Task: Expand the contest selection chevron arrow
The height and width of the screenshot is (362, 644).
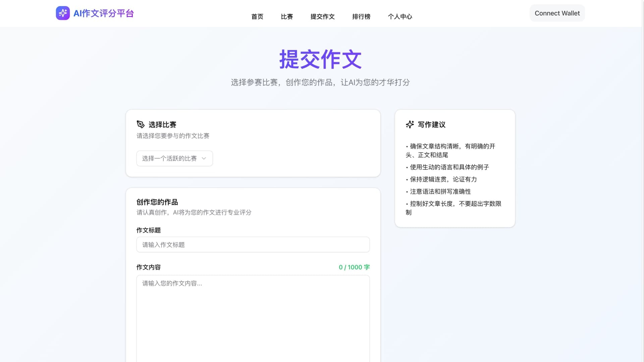Action: pyautogui.click(x=203, y=158)
